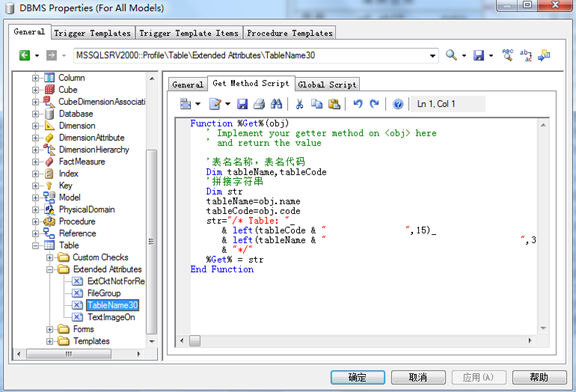This screenshot has height=392, width=576.
Task: Select the FactMeasure tree item
Action: pyautogui.click(x=82, y=162)
